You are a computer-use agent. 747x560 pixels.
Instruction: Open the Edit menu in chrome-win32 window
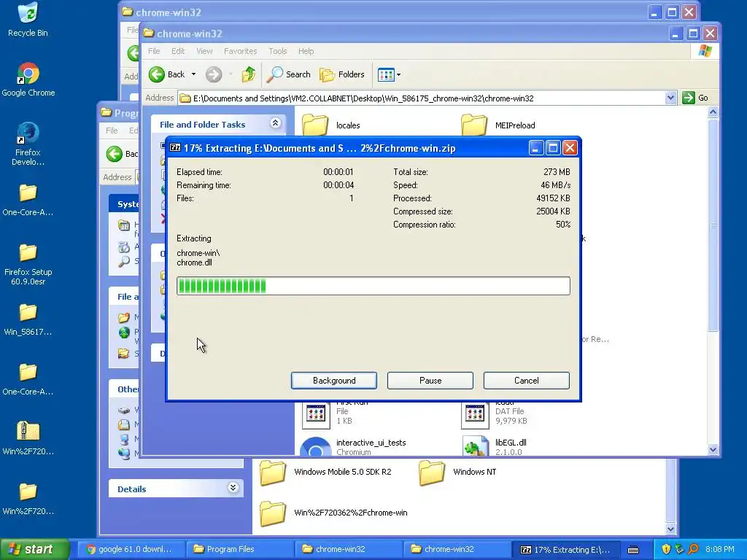(x=178, y=51)
